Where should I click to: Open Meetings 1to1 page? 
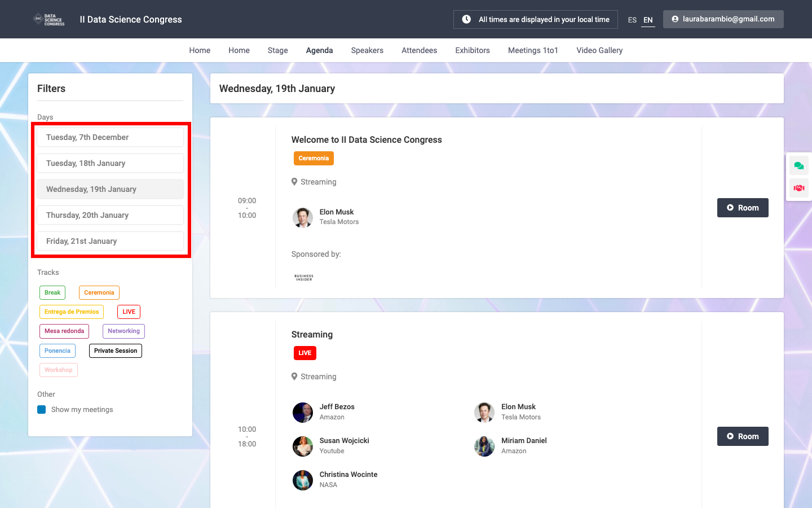tap(533, 50)
